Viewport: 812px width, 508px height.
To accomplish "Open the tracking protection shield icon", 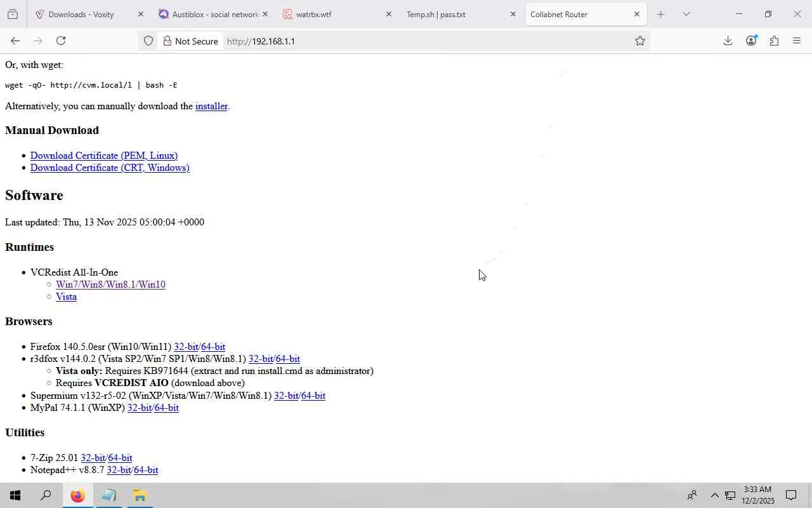I will 148,41.
